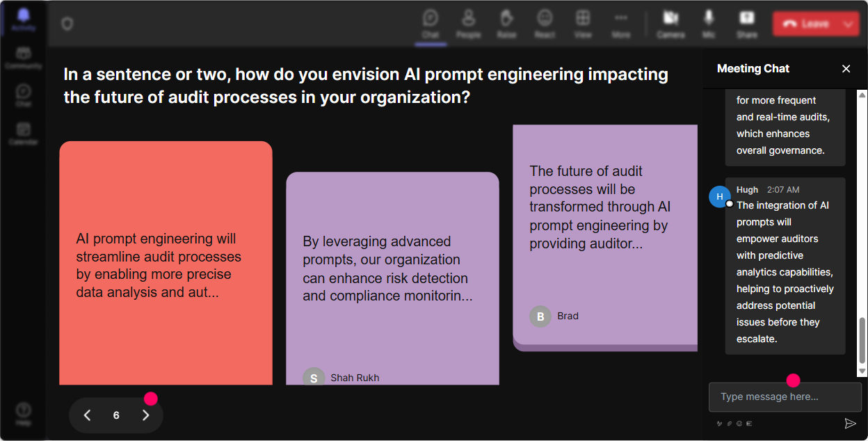
Task: Raise your hand in the meeting
Action: (506, 23)
